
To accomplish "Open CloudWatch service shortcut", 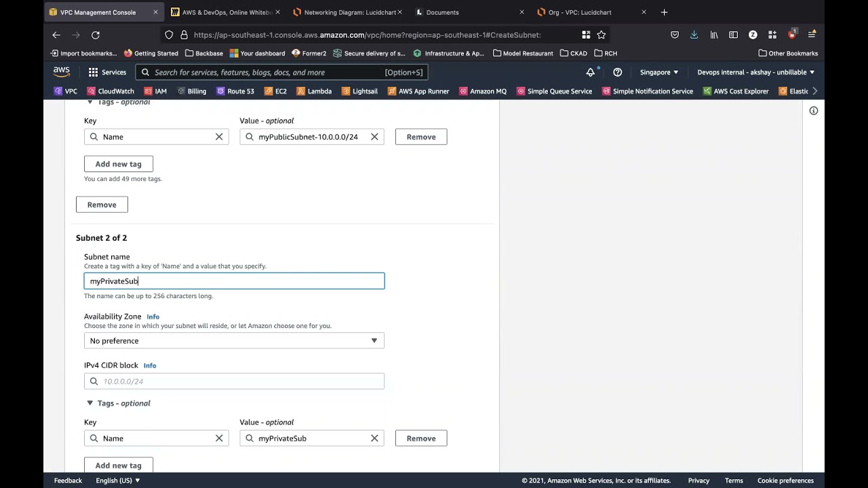I will point(111,91).
